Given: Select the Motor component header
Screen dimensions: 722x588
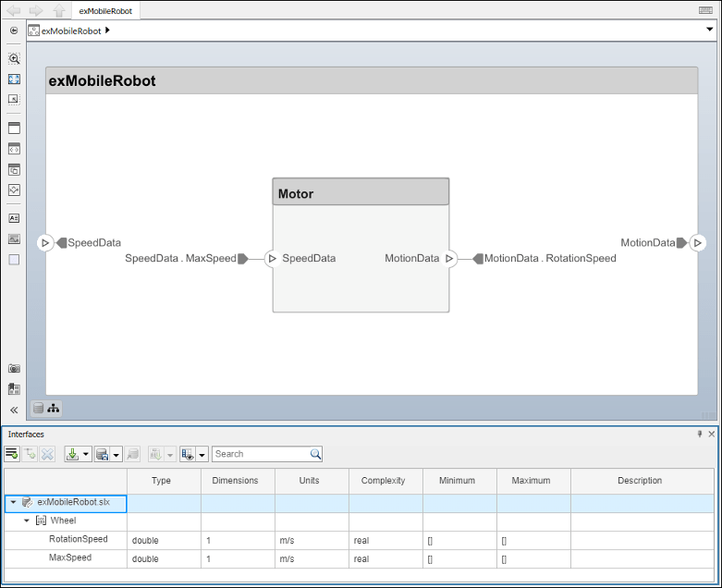Looking at the screenshot, I should click(x=361, y=192).
